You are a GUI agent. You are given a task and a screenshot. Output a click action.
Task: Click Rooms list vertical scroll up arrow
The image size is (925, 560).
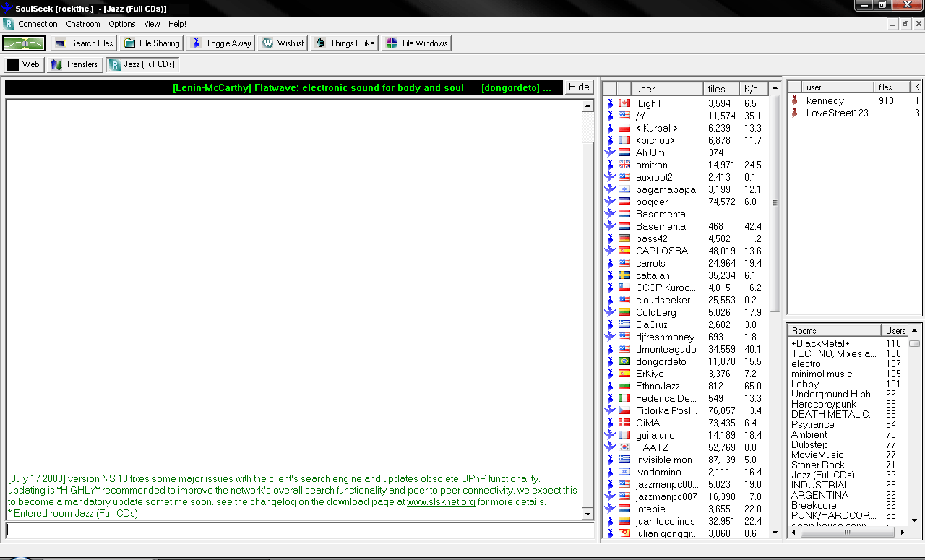pos(914,330)
